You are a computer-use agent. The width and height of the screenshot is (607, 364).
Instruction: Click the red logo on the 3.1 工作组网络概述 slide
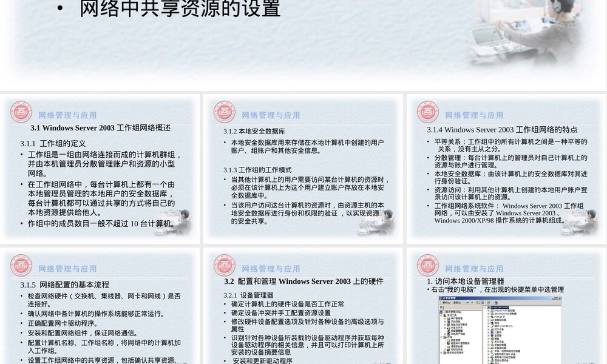pos(21,112)
